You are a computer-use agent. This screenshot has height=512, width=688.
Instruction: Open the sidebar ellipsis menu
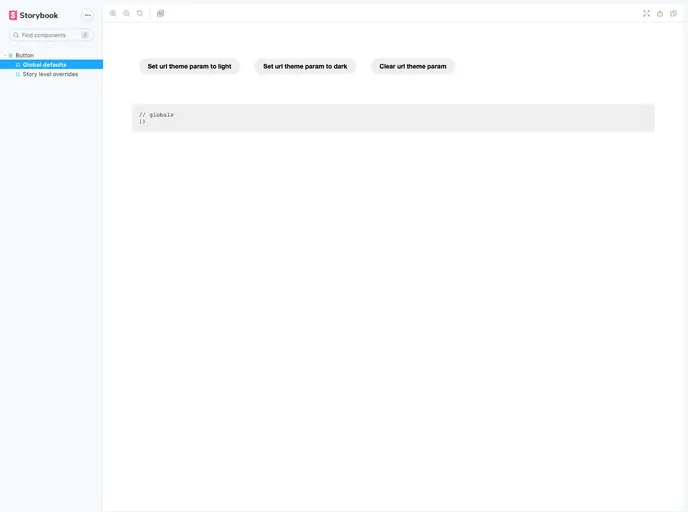click(87, 15)
